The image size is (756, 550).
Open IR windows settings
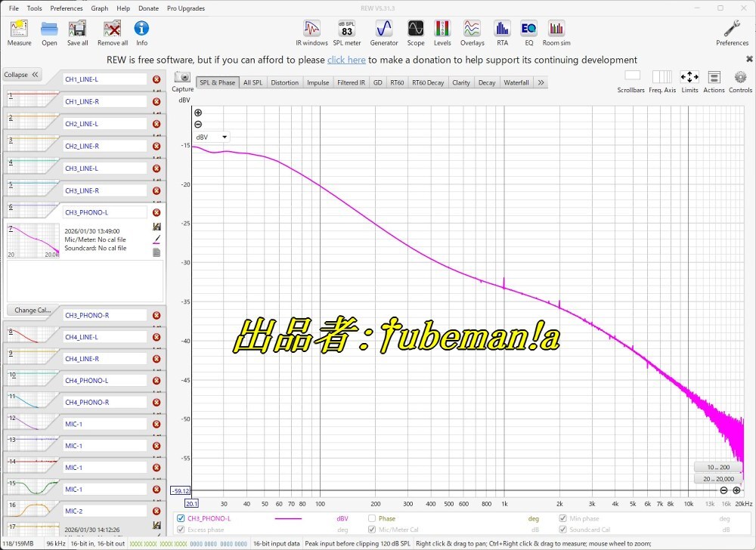coord(311,32)
